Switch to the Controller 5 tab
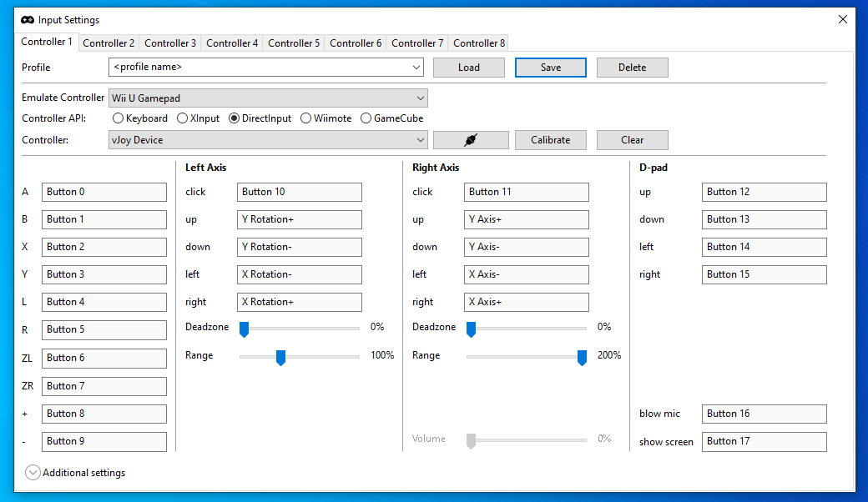868x502 pixels. (294, 43)
